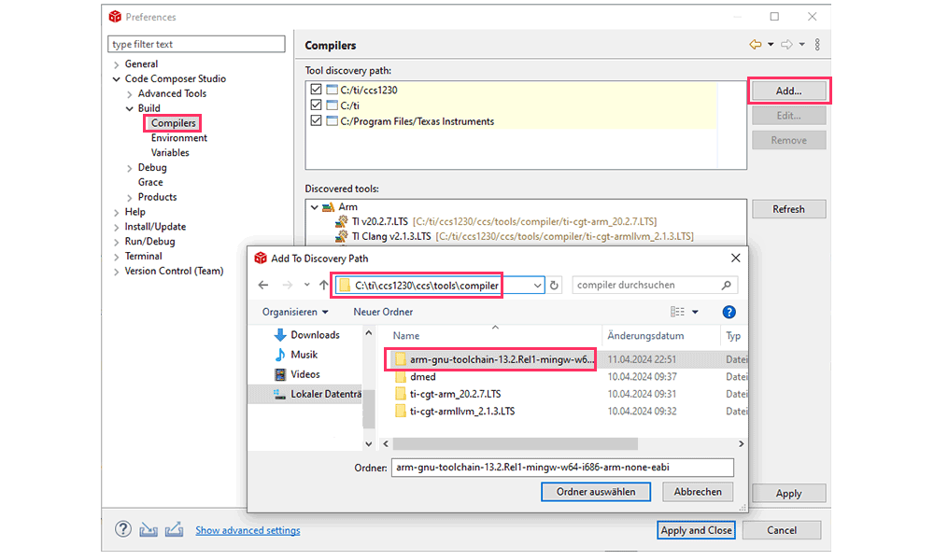The image size is (934, 560).
Task: Open forward-history dropdown arrow in Preferences header
Action: point(801,45)
